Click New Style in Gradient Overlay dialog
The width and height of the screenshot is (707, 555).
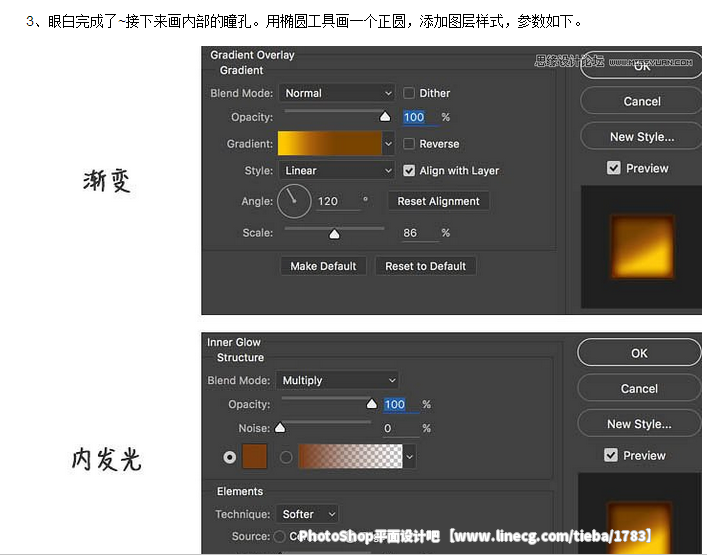click(642, 137)
